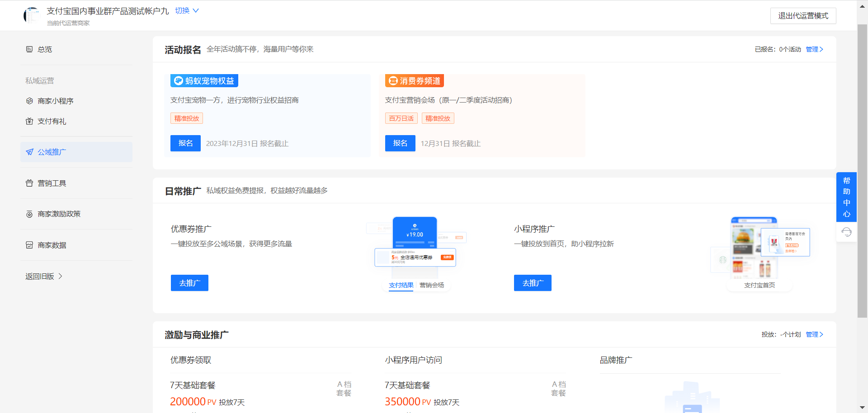
Task: Click the 蚂蚁宠物权益 badge icon
Action: tap(179, 81)
